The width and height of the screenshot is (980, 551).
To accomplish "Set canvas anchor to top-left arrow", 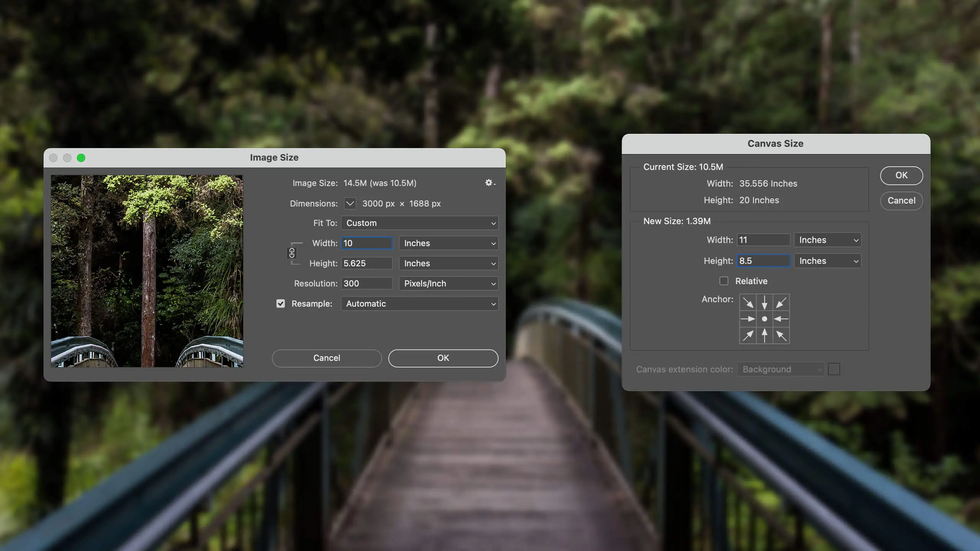I will [748, 302].
